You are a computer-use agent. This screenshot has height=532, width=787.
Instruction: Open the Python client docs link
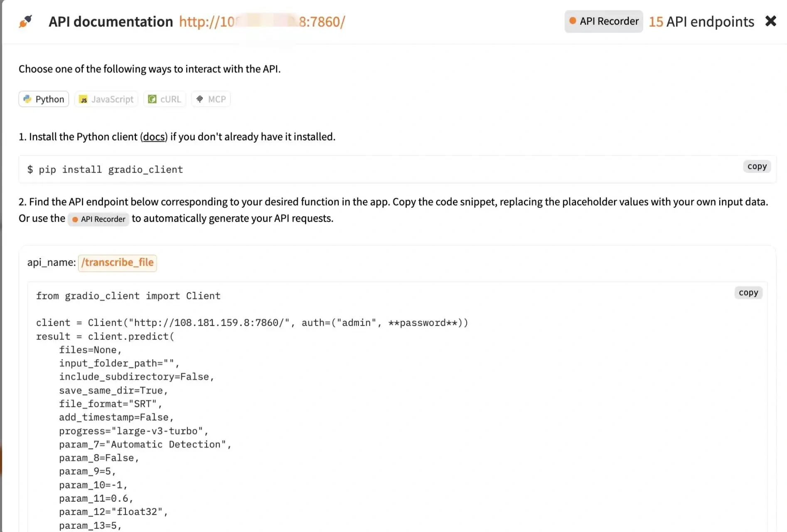pyautogui.click(x=154, y=137)
